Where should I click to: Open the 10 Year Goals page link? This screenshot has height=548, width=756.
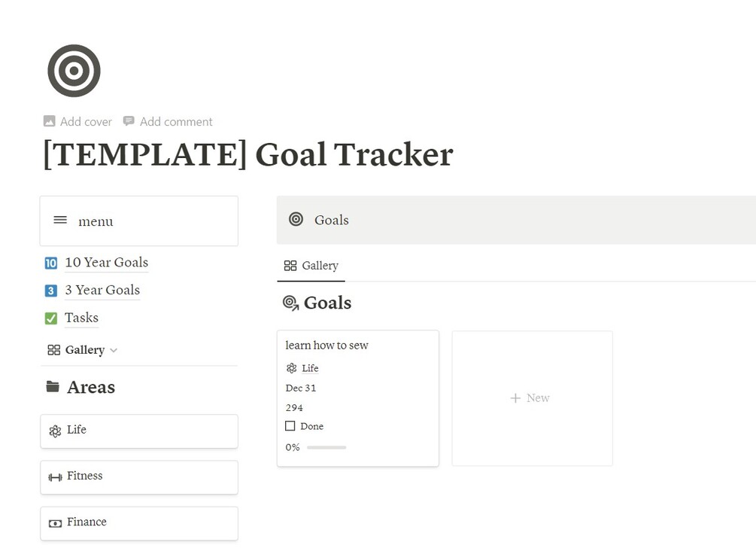[x=106, y=263]
